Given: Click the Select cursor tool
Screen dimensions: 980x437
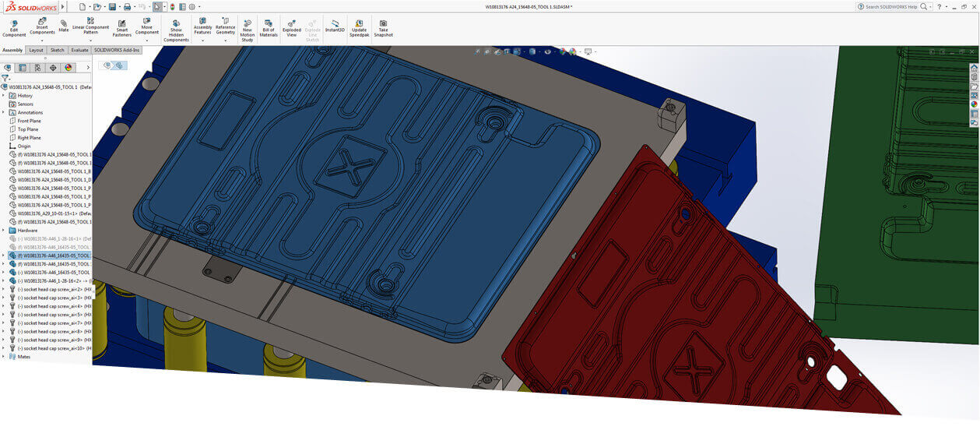Looking at the screenshot, I should coord(157,6).
